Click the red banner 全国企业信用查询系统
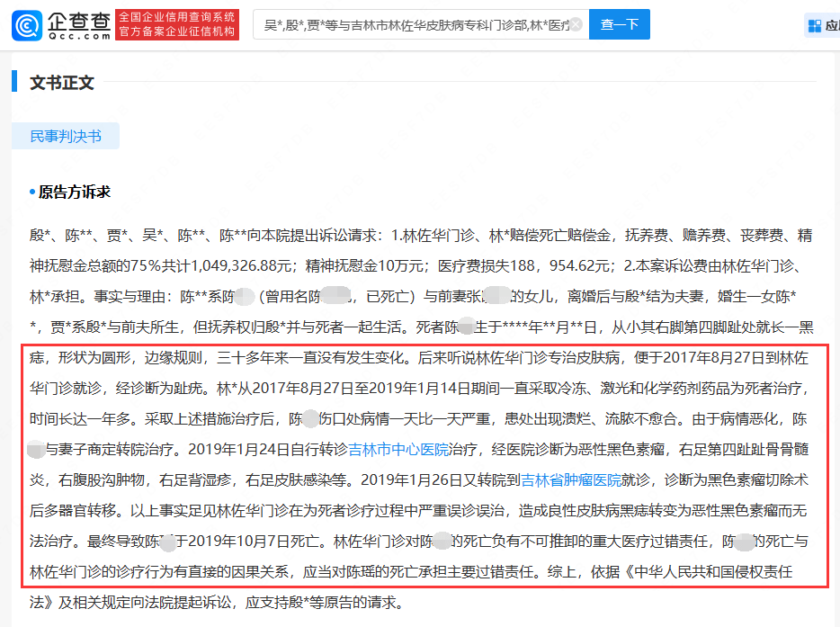This screenshot has width=840, height=627. tap(177, 24)
